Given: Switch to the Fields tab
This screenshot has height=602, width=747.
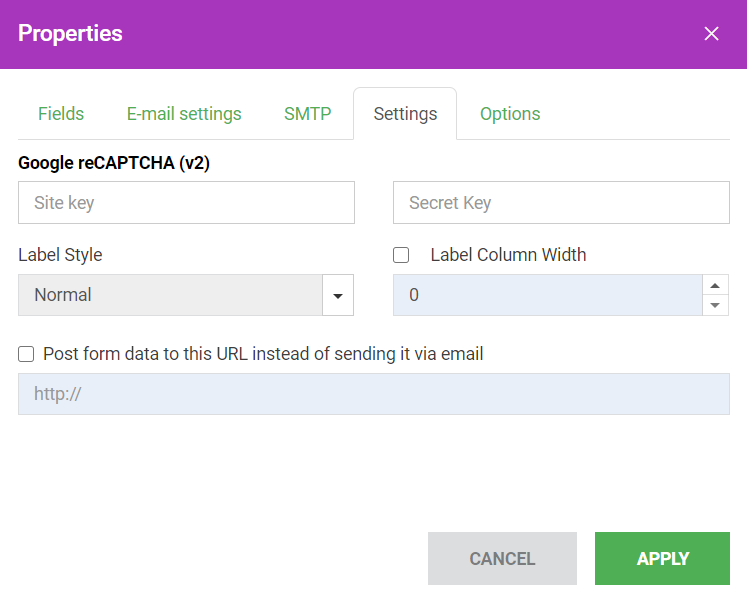Looking at the screenshot, I should tap(61, 114).
